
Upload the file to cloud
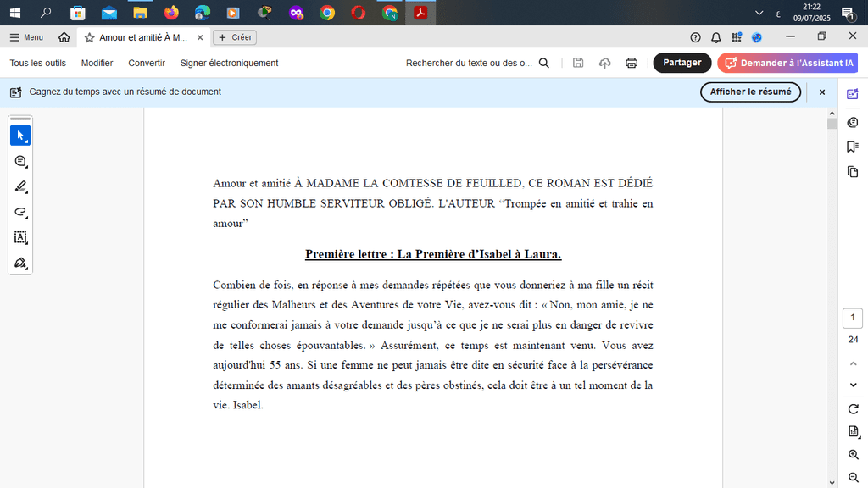pyautogui.click(x=604, y=63)
